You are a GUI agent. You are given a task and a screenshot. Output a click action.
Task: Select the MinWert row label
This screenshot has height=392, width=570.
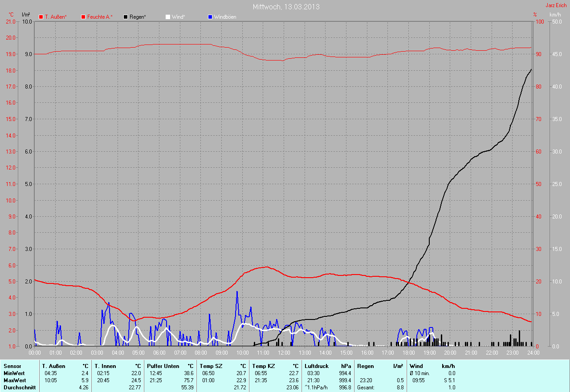pos(15,373)
